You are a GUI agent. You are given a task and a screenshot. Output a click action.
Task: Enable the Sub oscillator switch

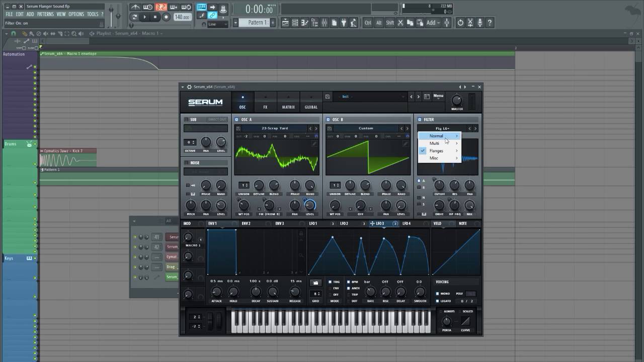[186, 120]
